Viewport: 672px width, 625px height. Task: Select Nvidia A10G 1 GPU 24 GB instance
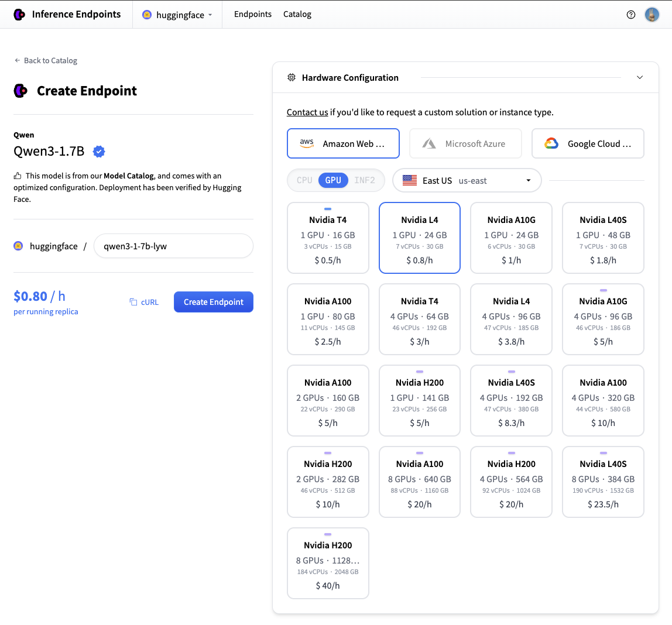coord(511,238)
